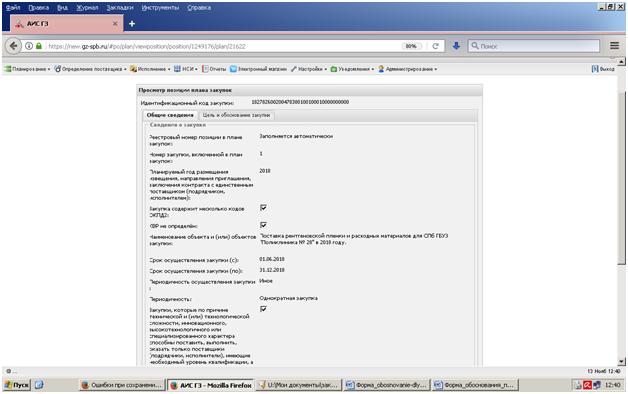This screenshot has width=628, height=394.
Task: Expand the Планирование dropdown menu
Action: pyautogui.click(x=27, y=69)
